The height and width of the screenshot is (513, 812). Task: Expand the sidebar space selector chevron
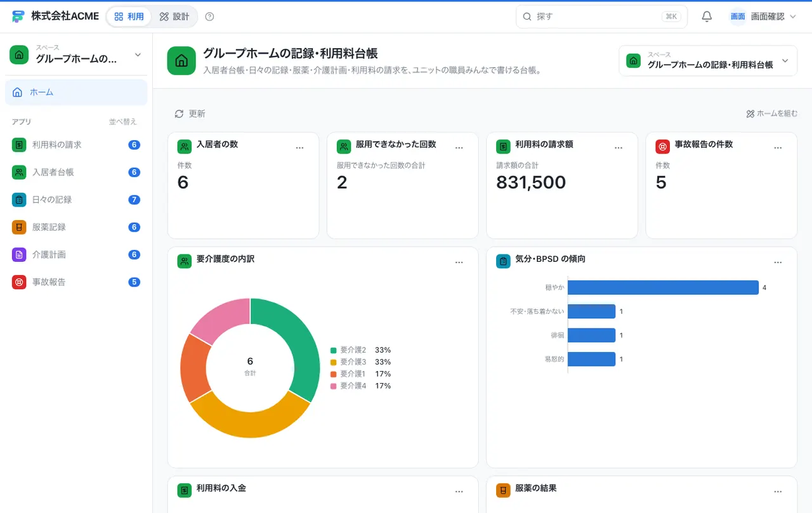pos(138,55)
